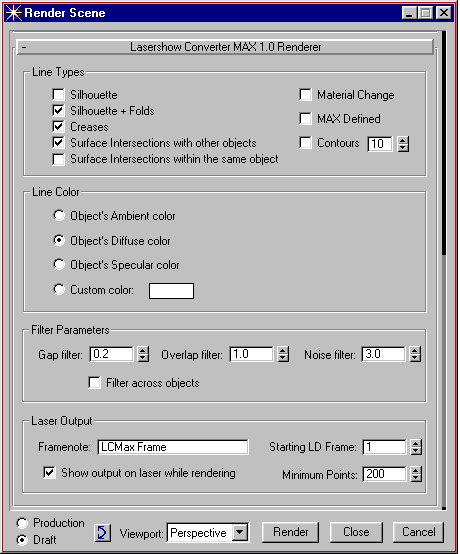Click the Render Scene title bar icon
The image size is (460, 554).
click(x=13, y=13)
